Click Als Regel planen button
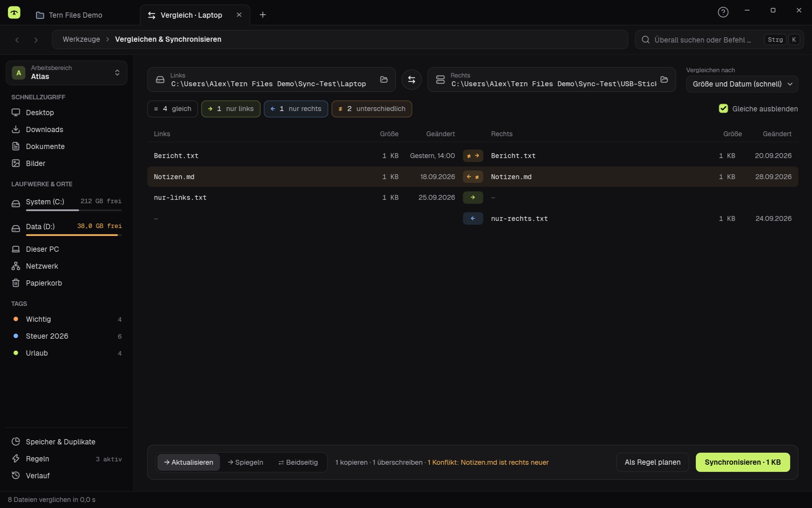 (653, 462)
